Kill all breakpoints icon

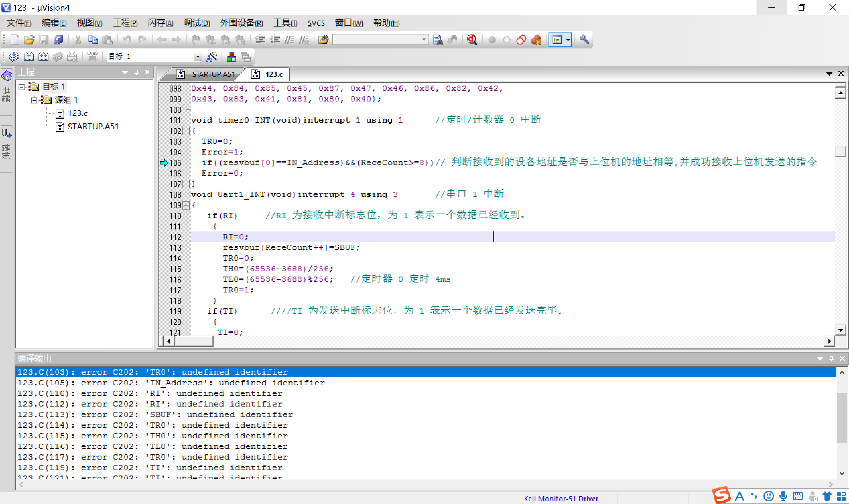coord(536,40)
